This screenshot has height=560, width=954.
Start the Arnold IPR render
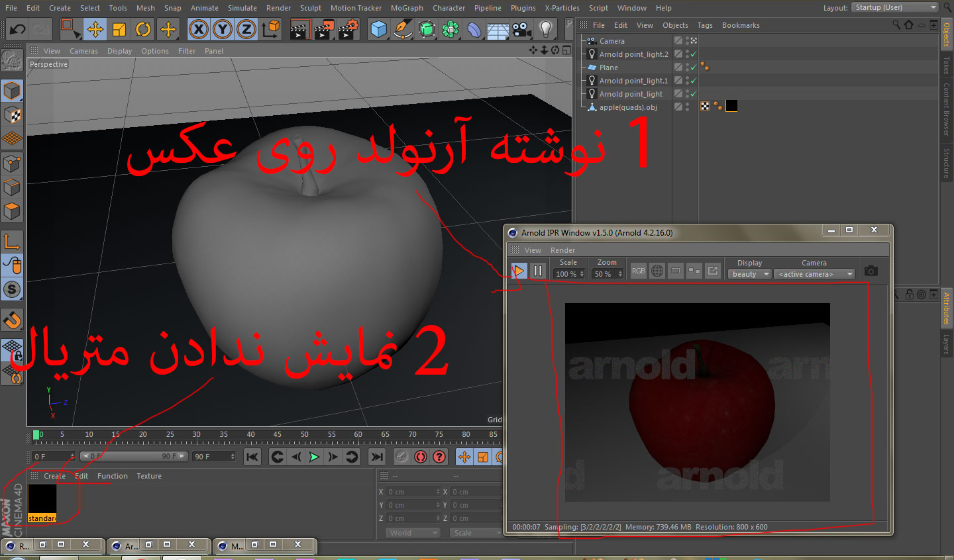(519, 271)
